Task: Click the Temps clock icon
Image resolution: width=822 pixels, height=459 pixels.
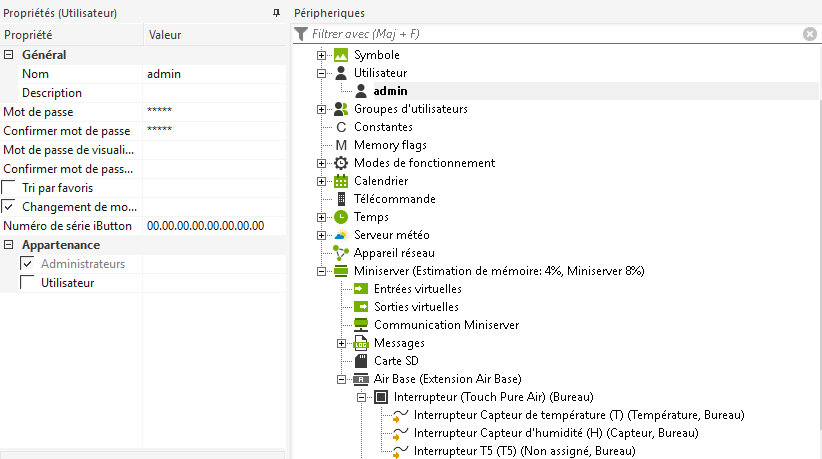Action: pos(341,217)
